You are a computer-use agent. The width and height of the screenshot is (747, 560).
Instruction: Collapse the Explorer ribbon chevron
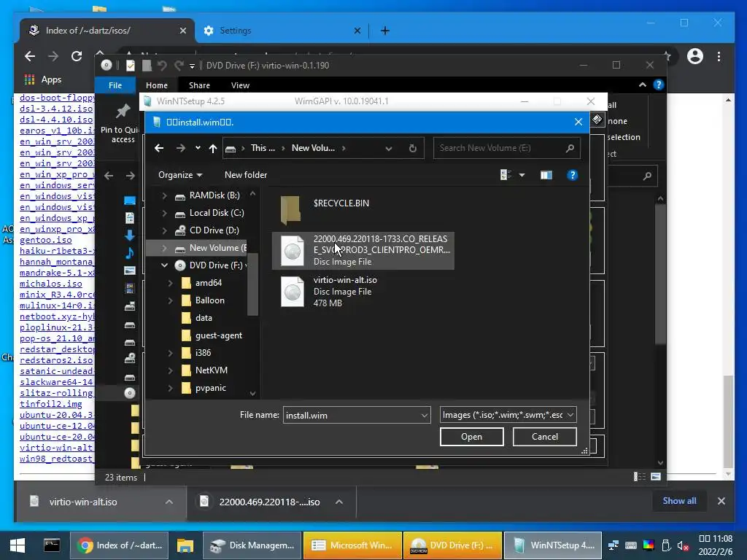pos(642,85)
